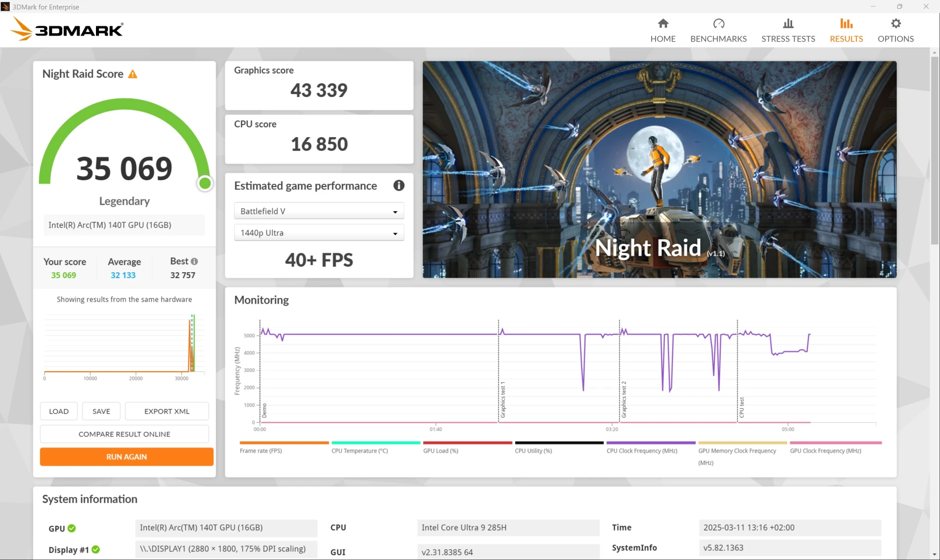Open the BENCHMARKS tab label

click(718, 39)
